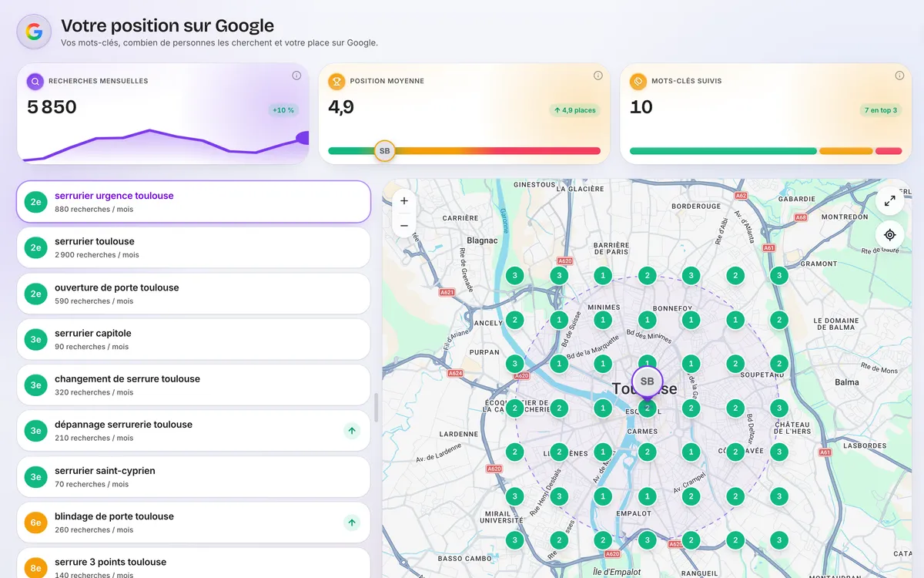The width and height of the screenshot is (924, 578).
Task: Open info icon on Mots-clés suivis card
Action: [899, 76]
